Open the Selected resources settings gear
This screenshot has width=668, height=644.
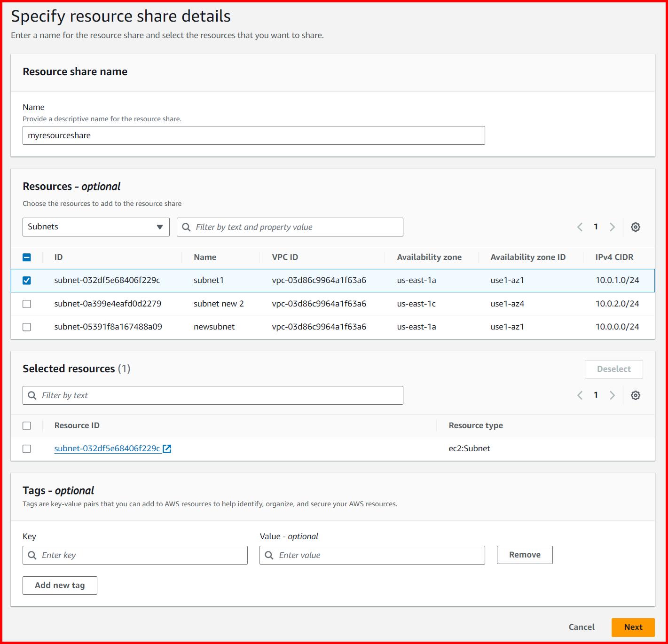(636, 395)
